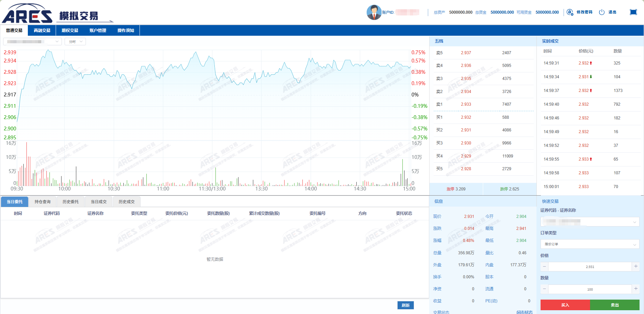This screenshot has width=644, height=314.
Task: Click the green 卖出 button
Action: [615, 305]
